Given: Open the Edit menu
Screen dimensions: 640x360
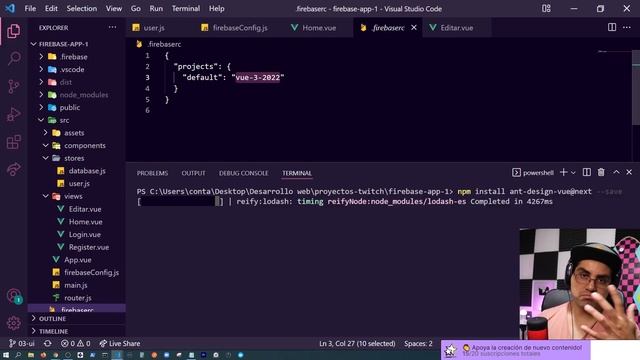Looking at the screenshot, I should pyautogui.click(x=51, y=9).
